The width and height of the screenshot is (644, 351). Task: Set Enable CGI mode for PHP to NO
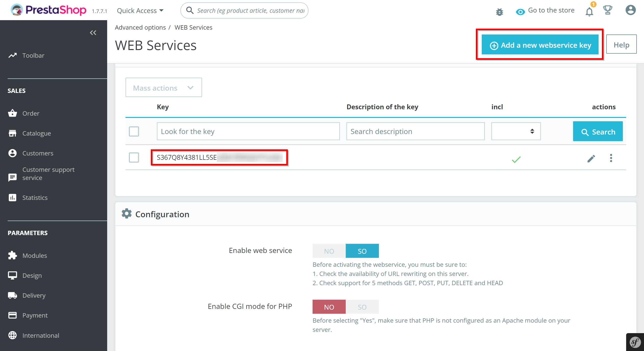coord(329,307)
